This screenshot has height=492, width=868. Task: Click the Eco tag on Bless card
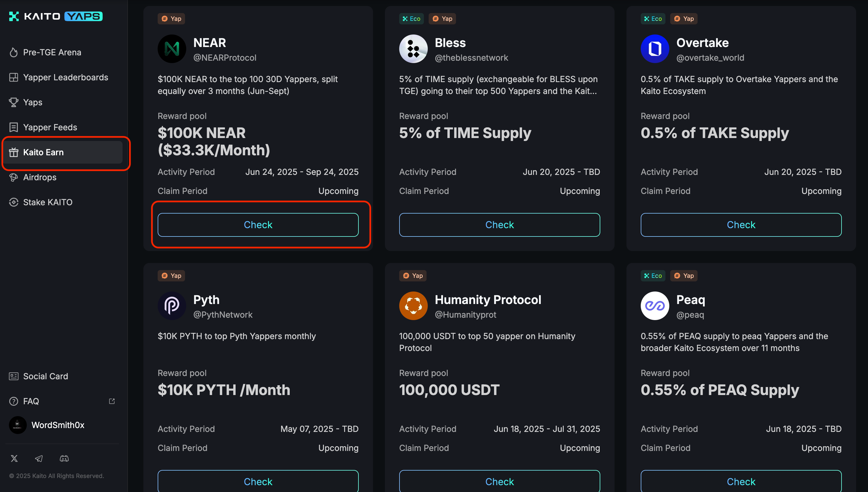411,18
